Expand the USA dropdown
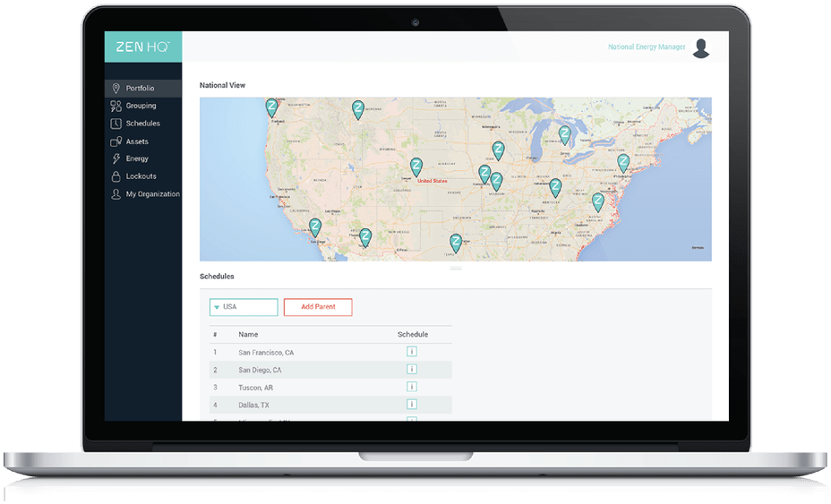The width and height of the screenshot is (831, 504). click(244, 307)
